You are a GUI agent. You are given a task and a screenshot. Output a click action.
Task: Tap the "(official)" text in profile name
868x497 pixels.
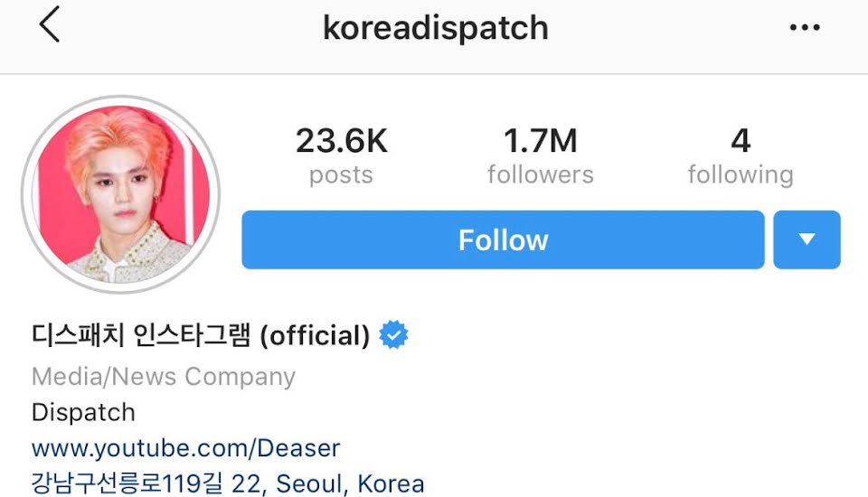315,335
